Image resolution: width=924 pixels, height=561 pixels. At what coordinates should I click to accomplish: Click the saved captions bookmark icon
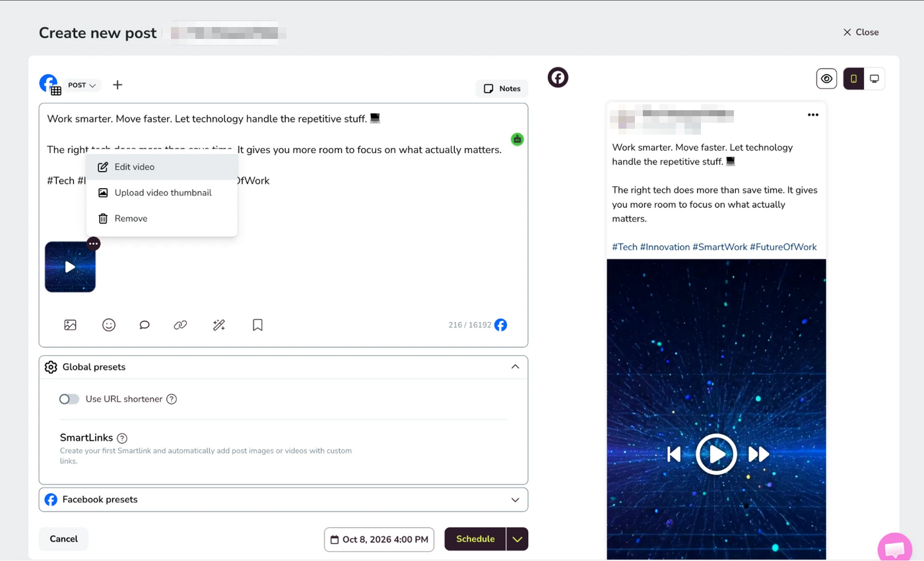[258, 325]
